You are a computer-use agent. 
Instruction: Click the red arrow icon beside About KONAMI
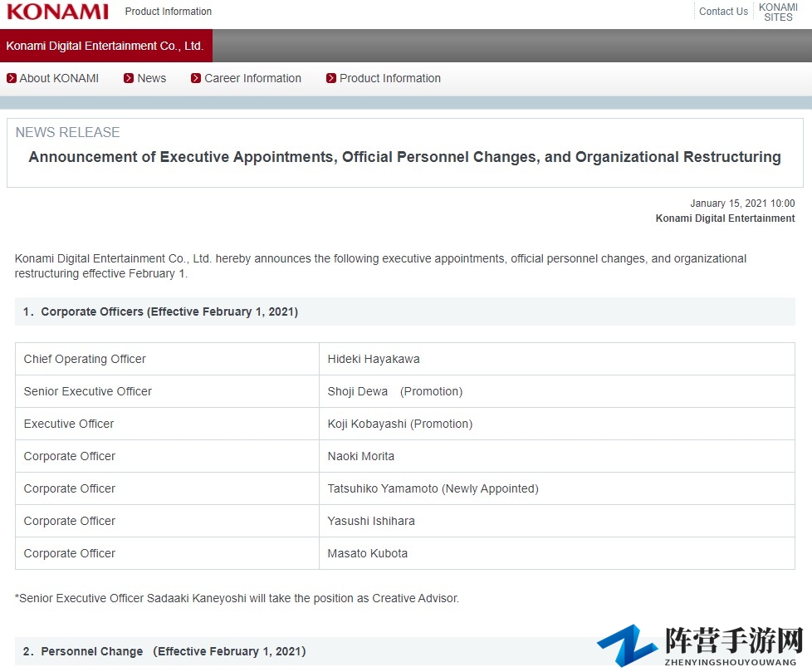click(x=12, y=78)
